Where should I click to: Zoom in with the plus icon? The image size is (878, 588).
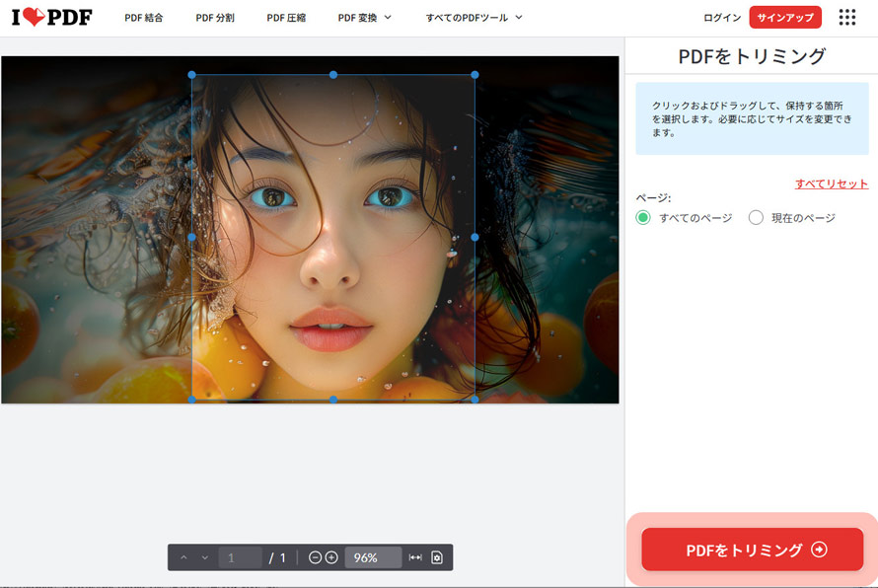[332, 557]
